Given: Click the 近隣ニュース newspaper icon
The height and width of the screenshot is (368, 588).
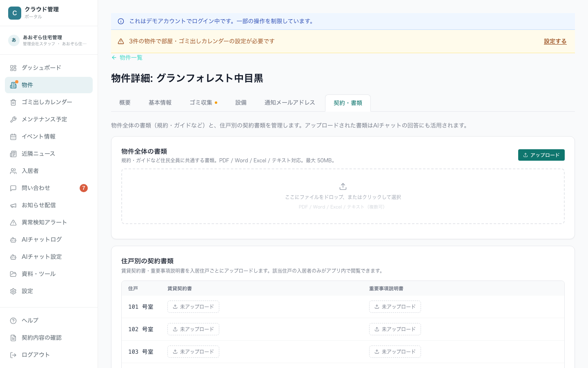Looking at the screenshot, I should [13, 154].
